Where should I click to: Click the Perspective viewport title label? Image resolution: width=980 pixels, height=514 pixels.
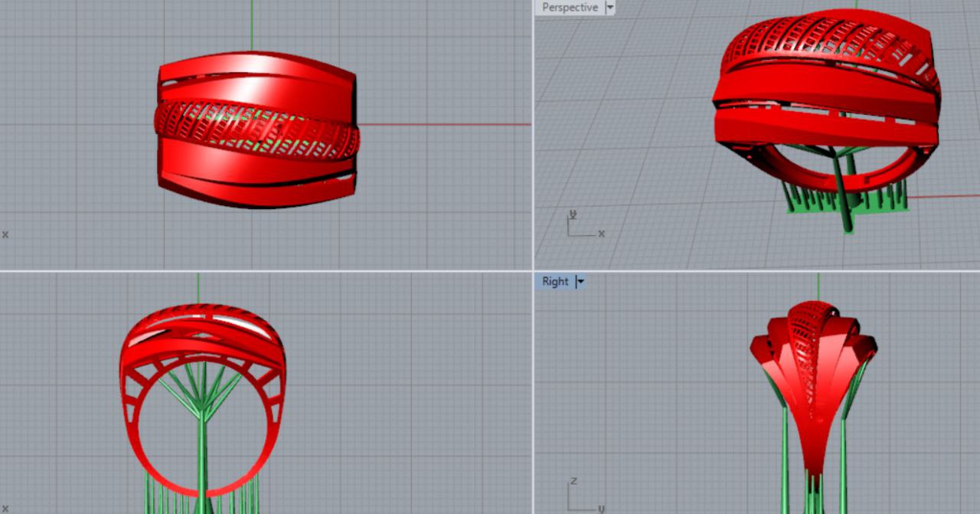click(x=569, y=8)
